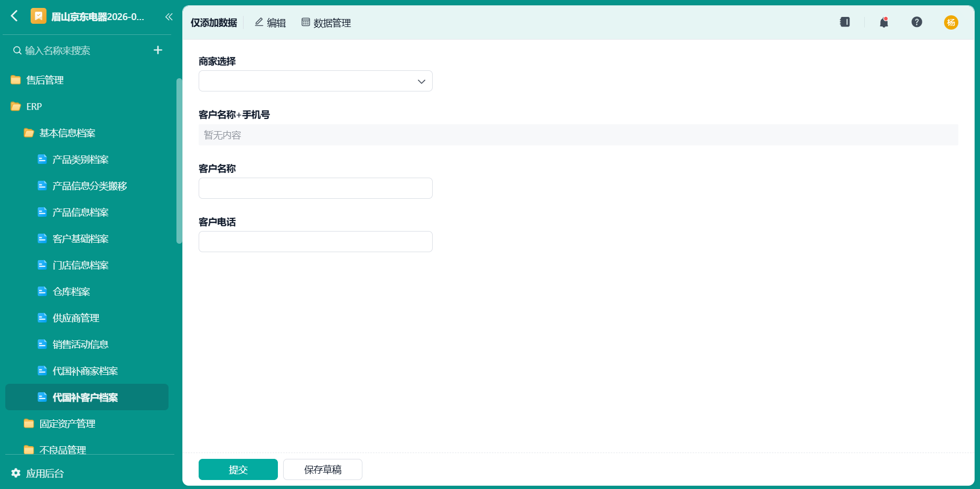The image size is (980, 489).
Task: Open the help question mark icon
Action: pyautogui.click(x=917, y=22)
